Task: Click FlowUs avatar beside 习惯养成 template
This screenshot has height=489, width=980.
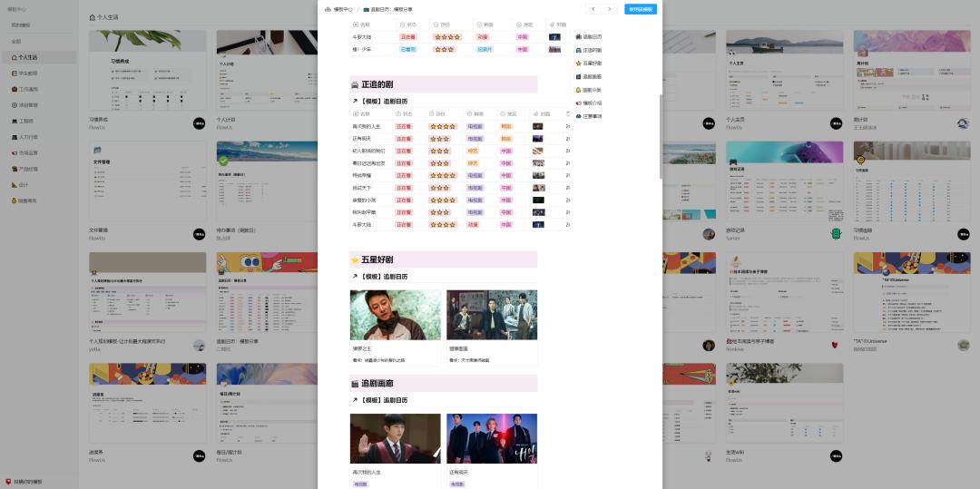Action: point(200,123)
